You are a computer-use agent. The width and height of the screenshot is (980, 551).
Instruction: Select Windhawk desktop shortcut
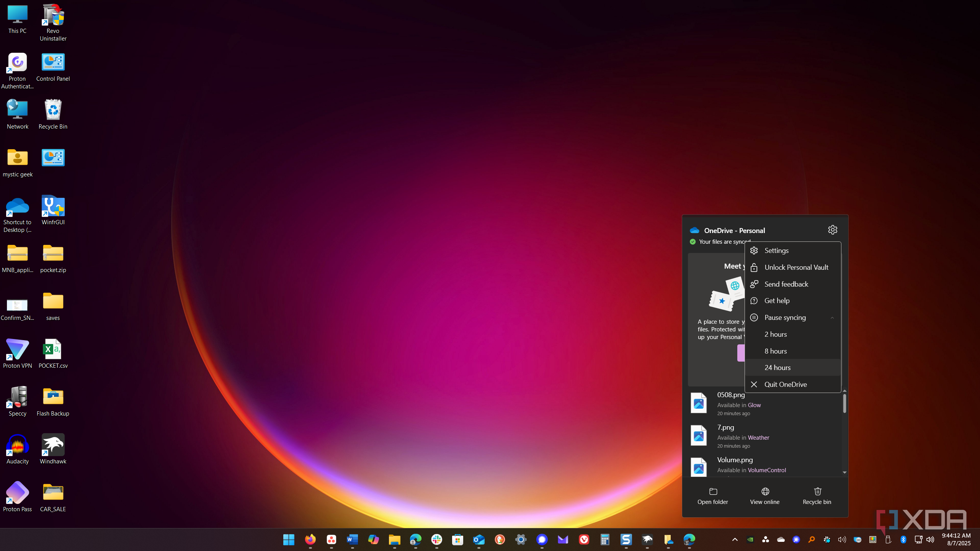click(53, 449)
